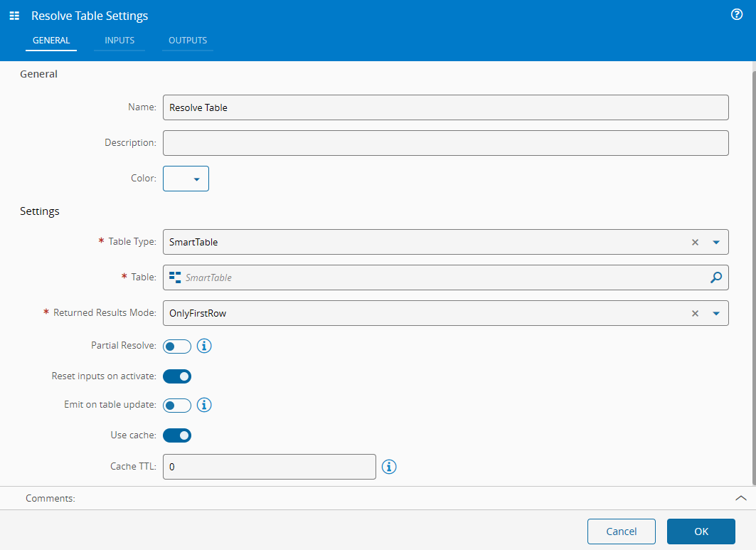Disable Reset inputs on activate toggle
756x550 pixels.
177,376
